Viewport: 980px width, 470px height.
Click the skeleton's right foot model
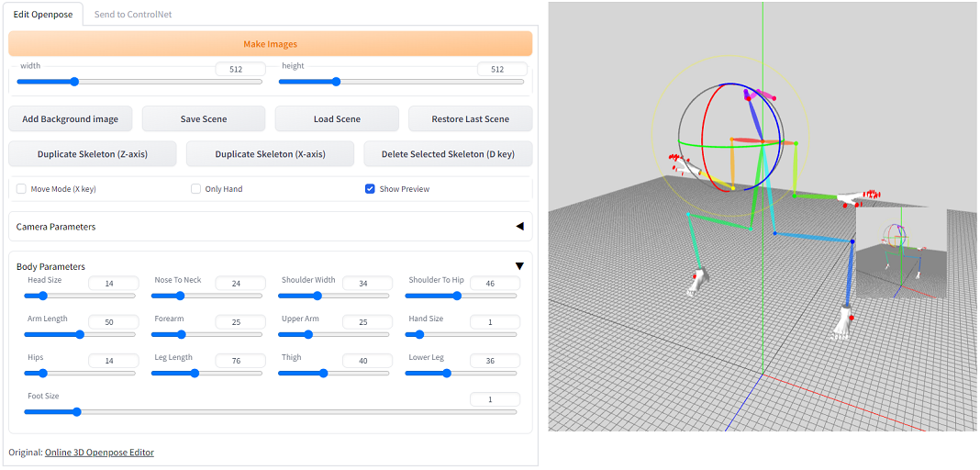(696, 282)
